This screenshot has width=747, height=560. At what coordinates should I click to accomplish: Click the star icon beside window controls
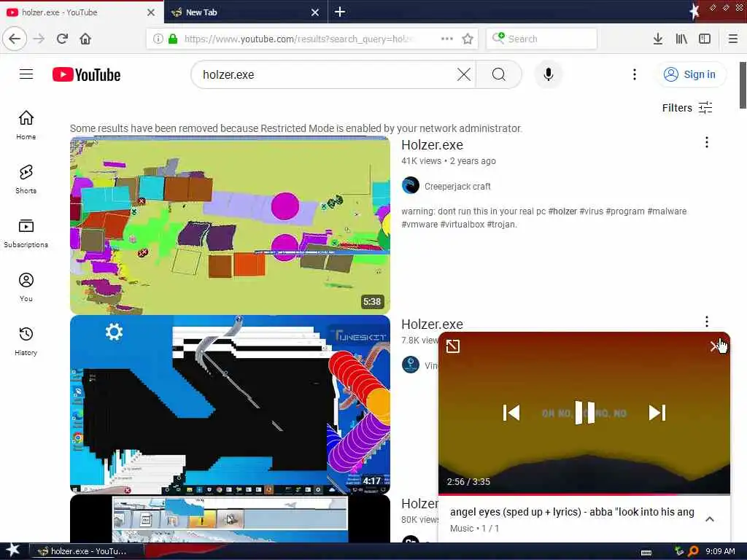(694, 12)
